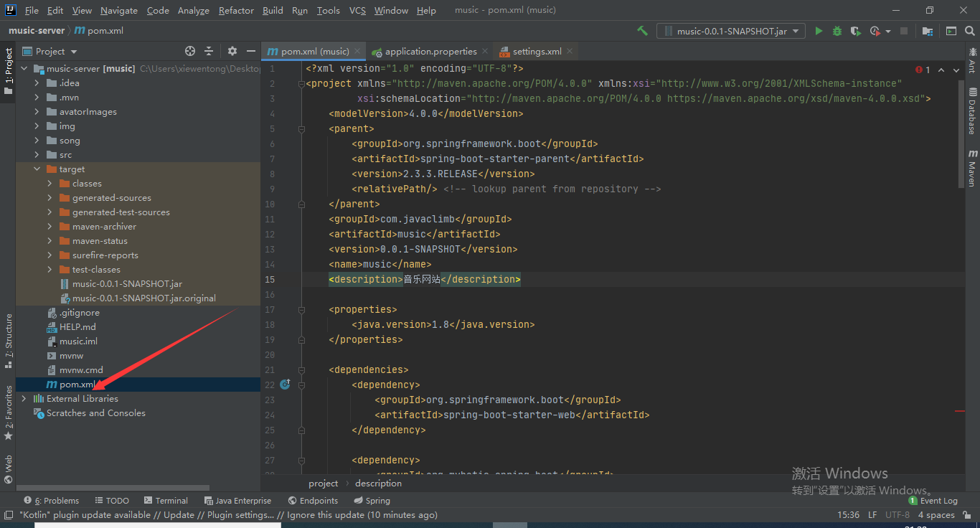Start debugging with the green bug icon
The width and height of the screenshot is (980, 528).
pos(837,31)
